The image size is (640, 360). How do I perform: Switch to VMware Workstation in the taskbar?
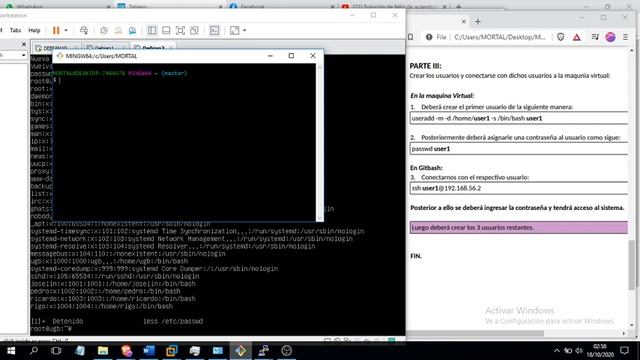click(172, 351)
